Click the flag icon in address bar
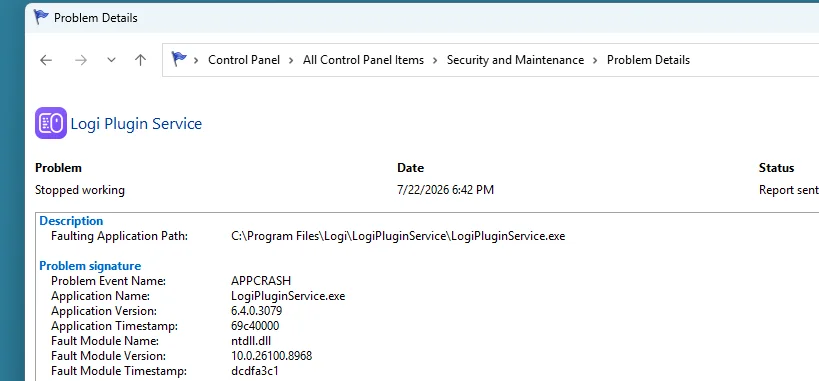Viewport: 819px width, 381px height. pyautogui.click(x=179, y=59)
